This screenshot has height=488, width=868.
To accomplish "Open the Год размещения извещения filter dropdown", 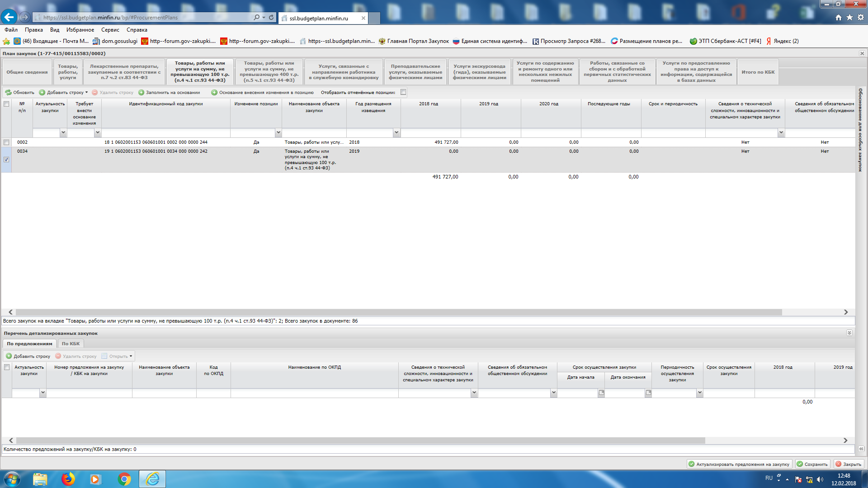I will (x=396, y=133).
